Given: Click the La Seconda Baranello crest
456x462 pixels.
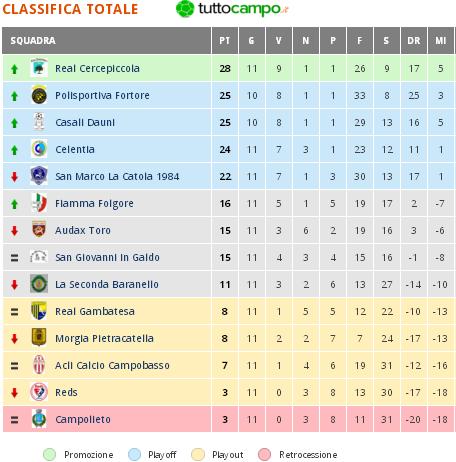Looking at the screenshot, I should (x=39, y=284).
